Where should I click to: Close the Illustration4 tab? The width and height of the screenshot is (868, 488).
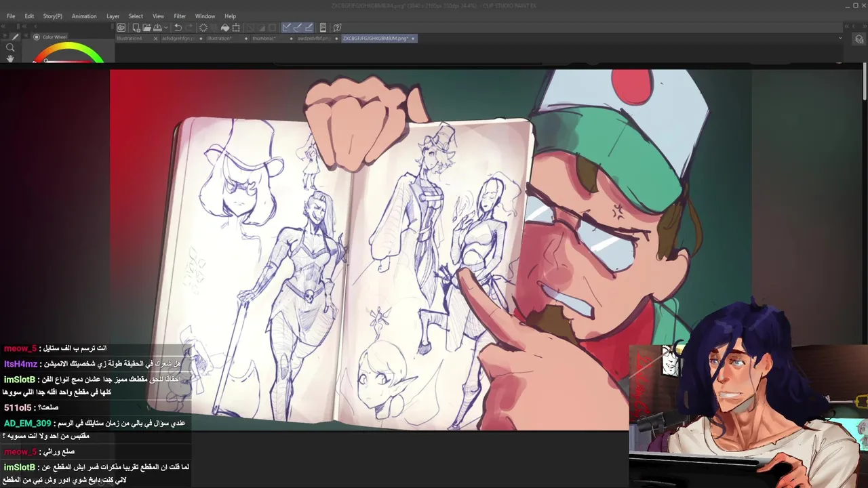[x=155, y=39]
